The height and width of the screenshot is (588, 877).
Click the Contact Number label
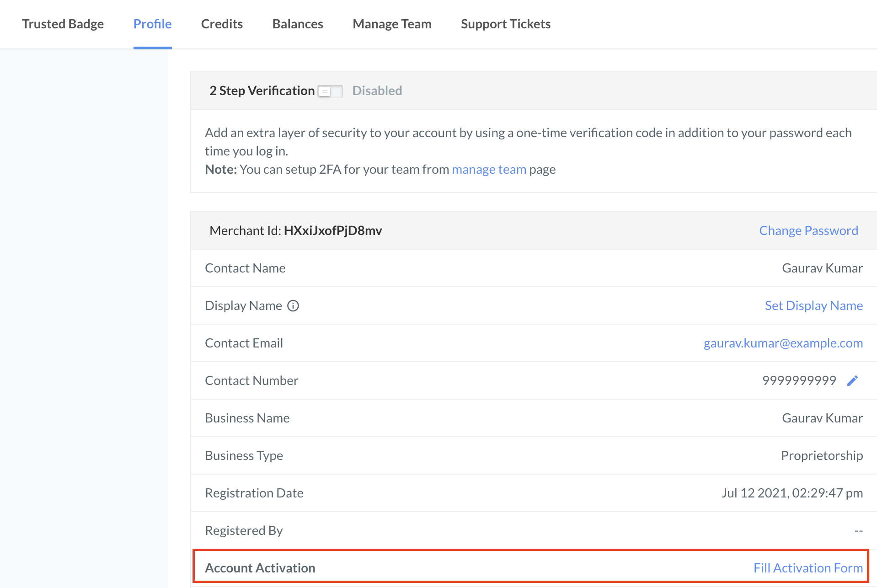251,380
